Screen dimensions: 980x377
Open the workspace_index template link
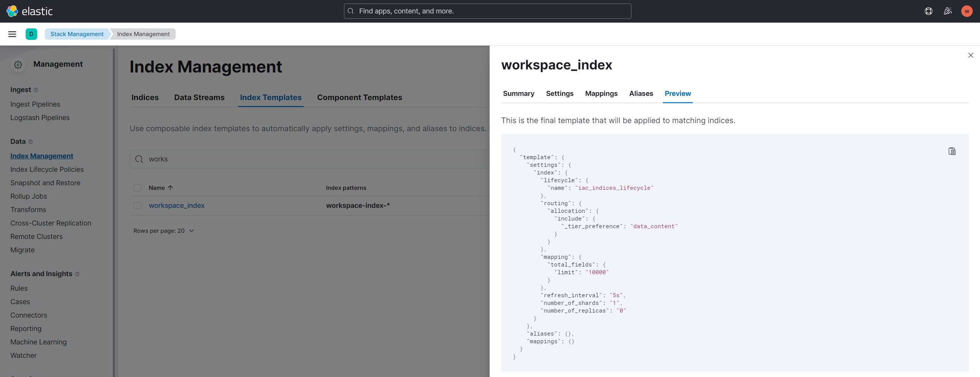177,206
